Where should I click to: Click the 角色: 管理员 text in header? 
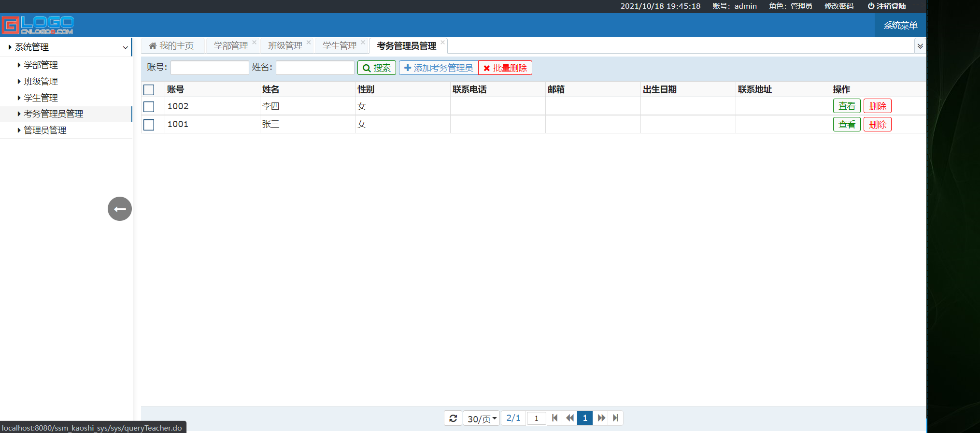pos(791,6)
